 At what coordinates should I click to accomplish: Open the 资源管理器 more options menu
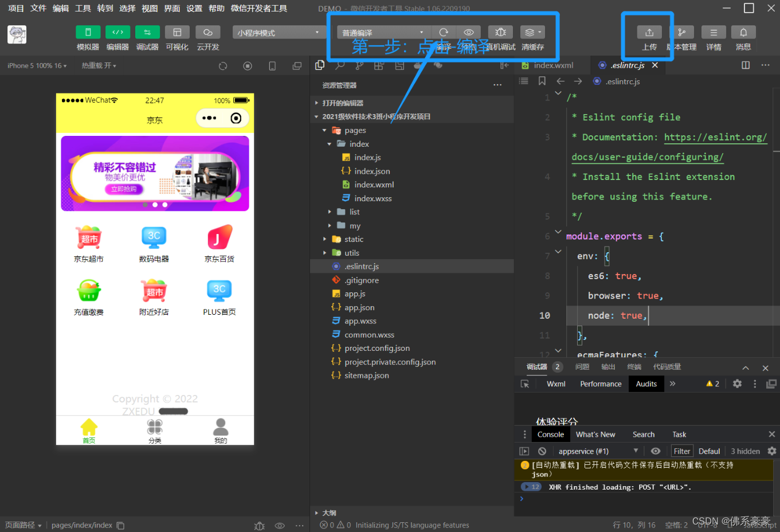point(497,85)
